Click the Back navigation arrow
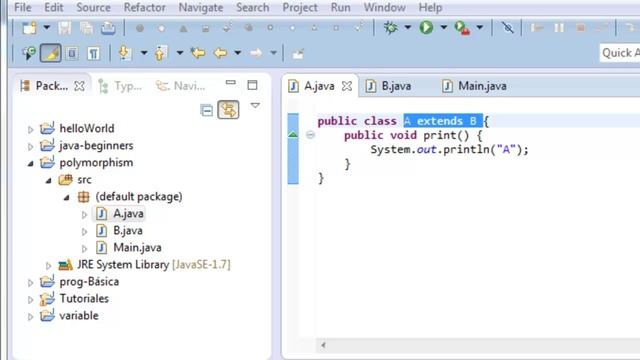This screenshot has height=360, width=640. point(220,53)
